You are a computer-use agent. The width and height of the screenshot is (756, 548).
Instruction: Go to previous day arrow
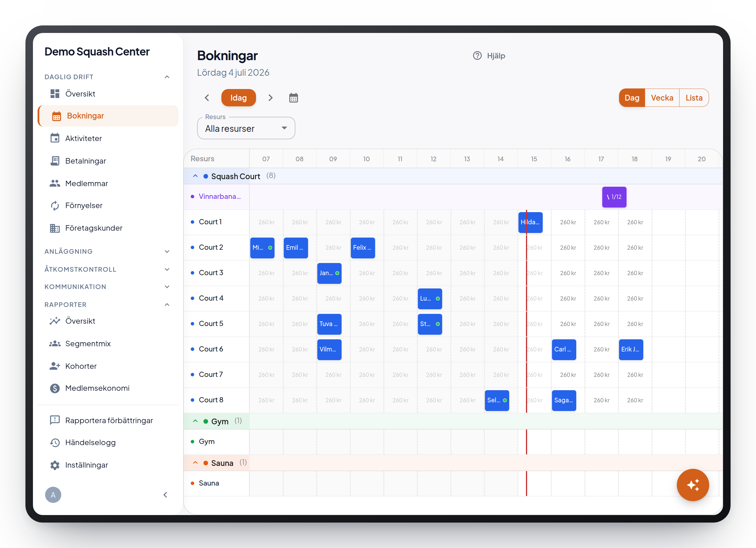pyautogui.click(x=207, y=98)
